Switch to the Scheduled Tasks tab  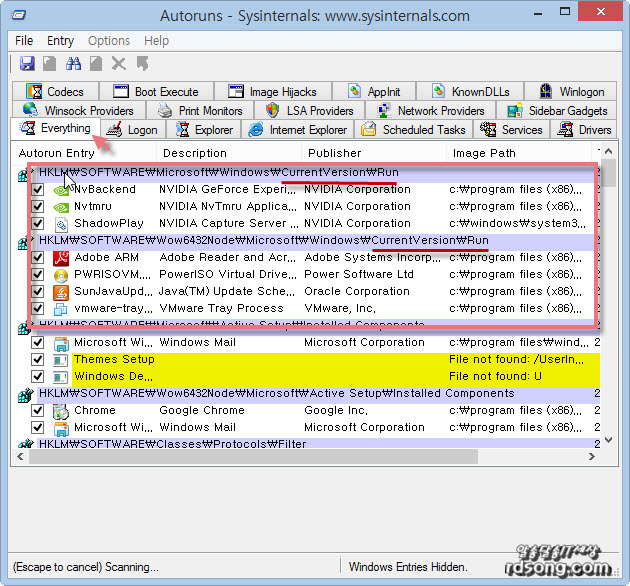(414, 130)
